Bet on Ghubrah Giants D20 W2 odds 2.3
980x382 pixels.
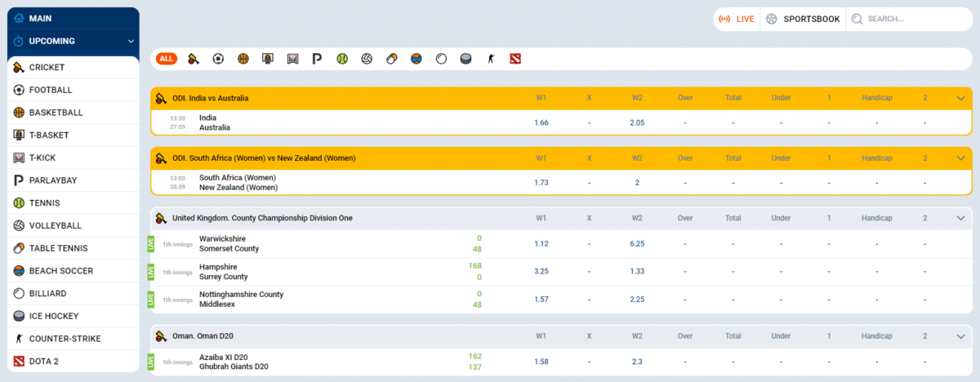pos(637,362)
